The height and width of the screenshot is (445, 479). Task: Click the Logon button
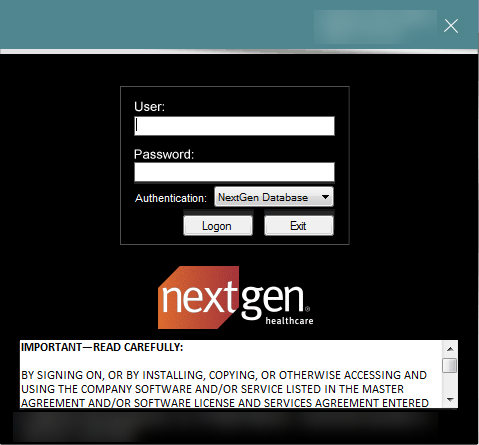pyautogui.click(x=218, y=226)
